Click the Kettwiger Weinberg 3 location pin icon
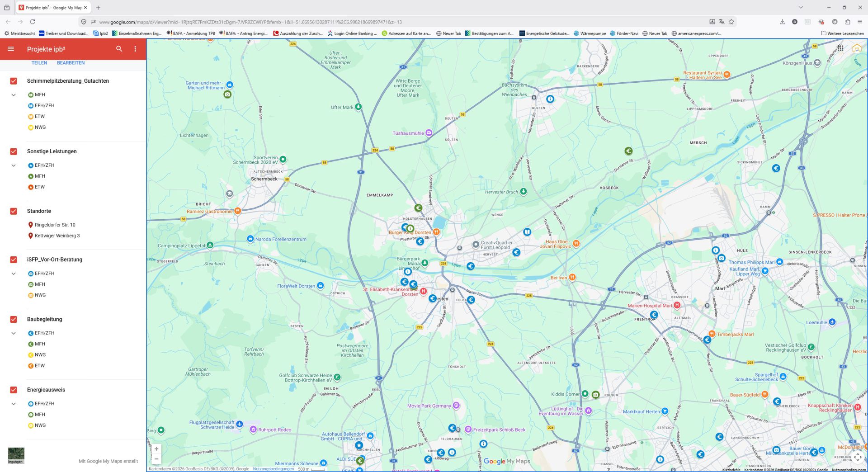868x472 pixels. tap(30, 236)
